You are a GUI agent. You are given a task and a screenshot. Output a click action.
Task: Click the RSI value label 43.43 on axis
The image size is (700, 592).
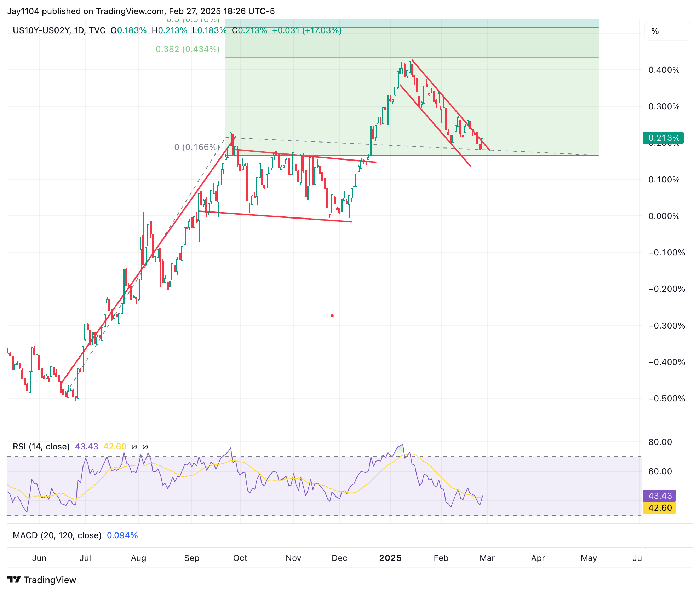(x=659, y=496)
